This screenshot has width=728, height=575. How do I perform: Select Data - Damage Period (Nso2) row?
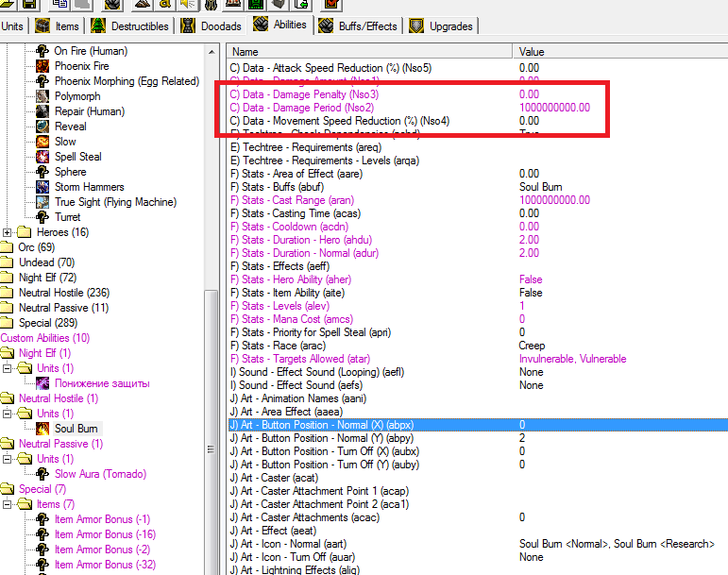coord(478,108)
